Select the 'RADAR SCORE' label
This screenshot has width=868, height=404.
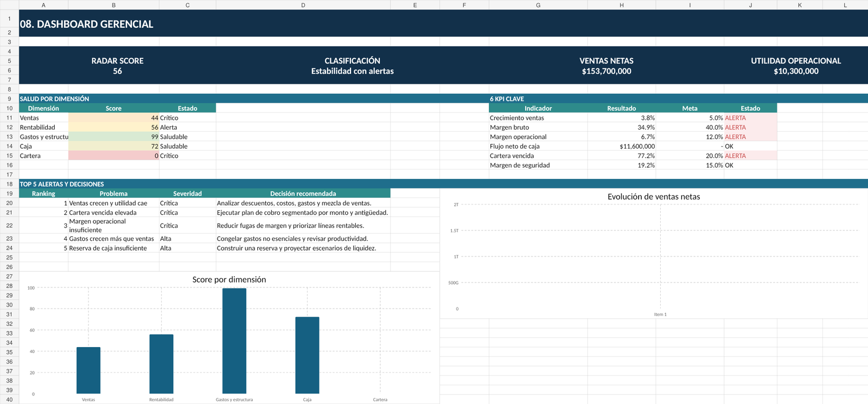(x=117, y=61)
